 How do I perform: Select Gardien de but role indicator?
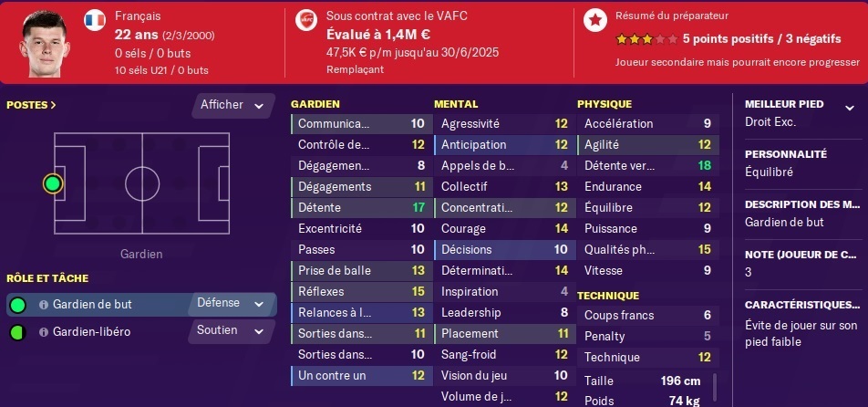pyautogui.click(x=18, y=305)
